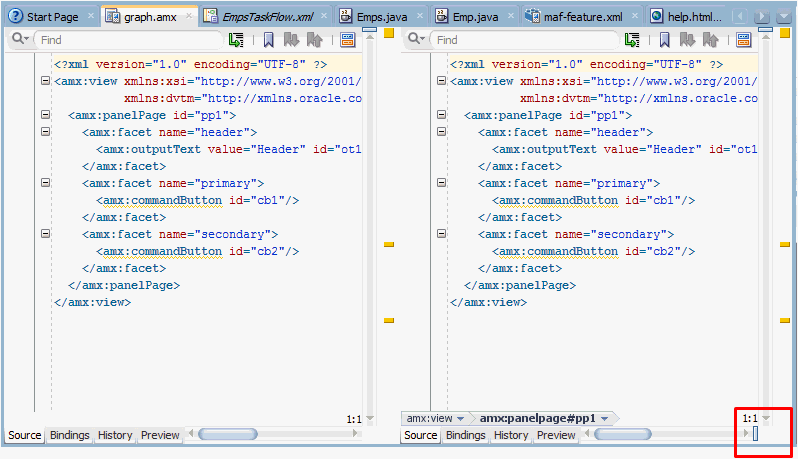Click the search options magnifier in left pane
Viewport: 798px width, 459px height.
pyautogui.click(x=19, y=39)
